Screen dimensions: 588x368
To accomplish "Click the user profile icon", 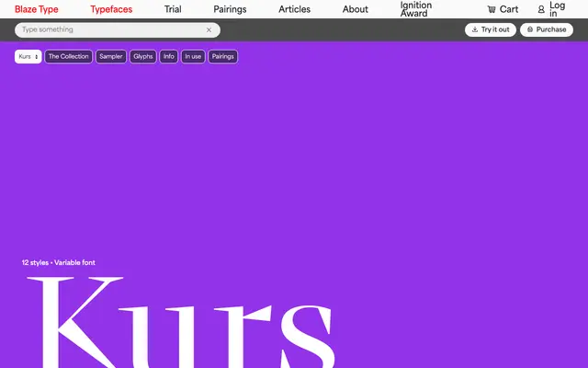I will pos(541,9).
